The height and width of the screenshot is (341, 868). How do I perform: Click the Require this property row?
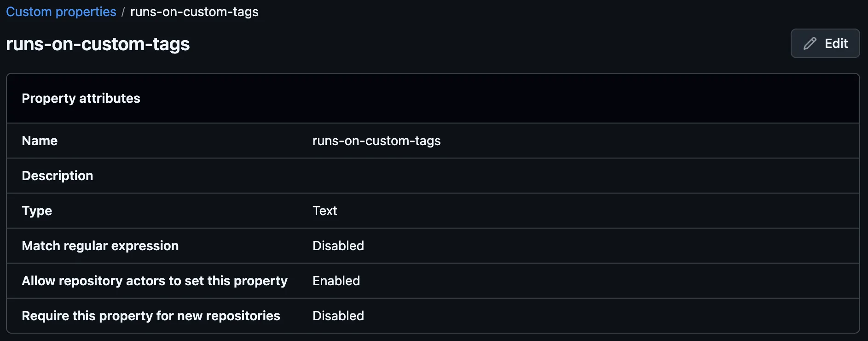pyautogui.click(x=151, y=316)
